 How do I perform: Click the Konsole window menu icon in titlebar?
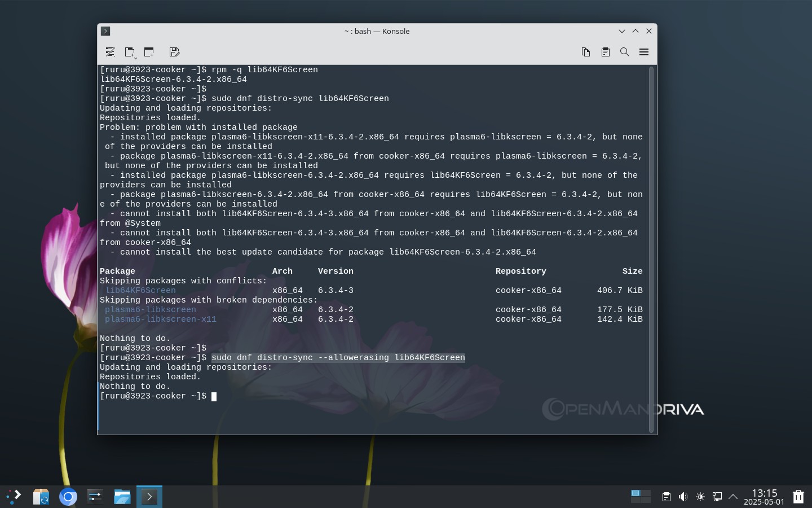105,31
